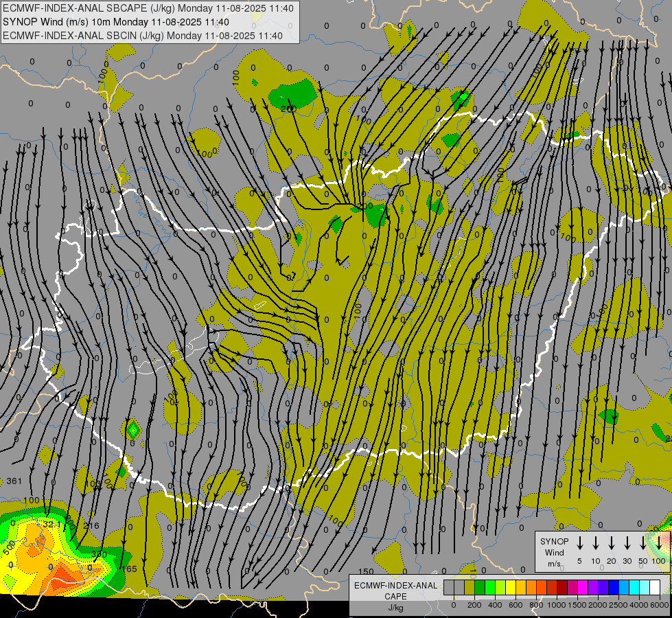Click the '2500' tick label on color scale

(618, 605)
